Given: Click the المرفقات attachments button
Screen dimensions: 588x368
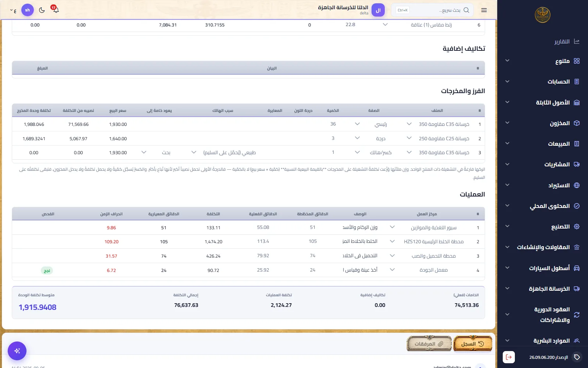Looking at the screenshot, I should (429, 344).
